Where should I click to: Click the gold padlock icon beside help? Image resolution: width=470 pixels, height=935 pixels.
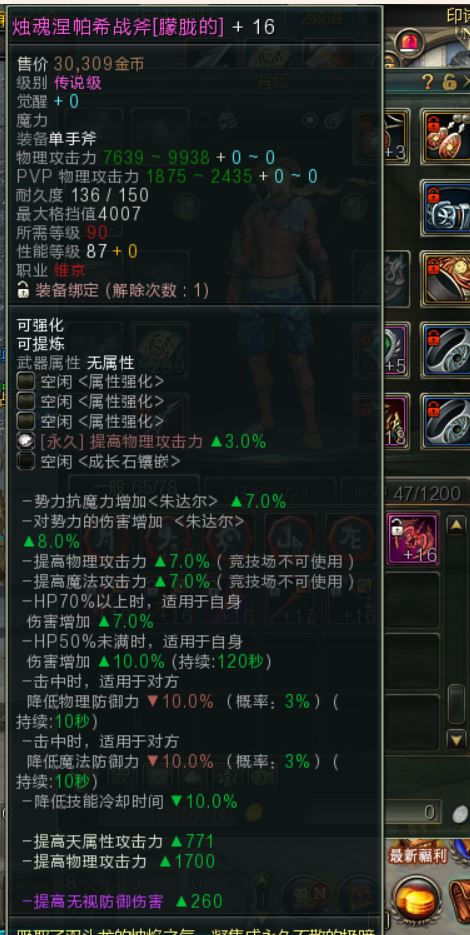tap(449, 82)
